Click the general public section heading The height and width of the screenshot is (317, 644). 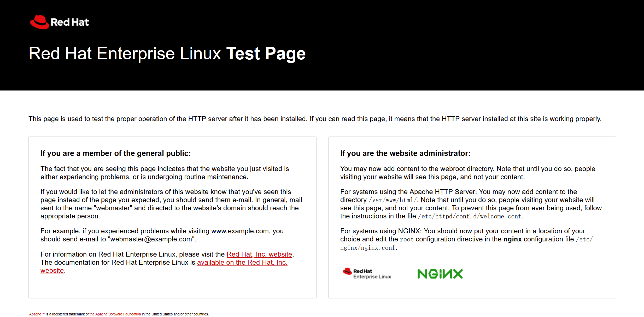(115, 153)
